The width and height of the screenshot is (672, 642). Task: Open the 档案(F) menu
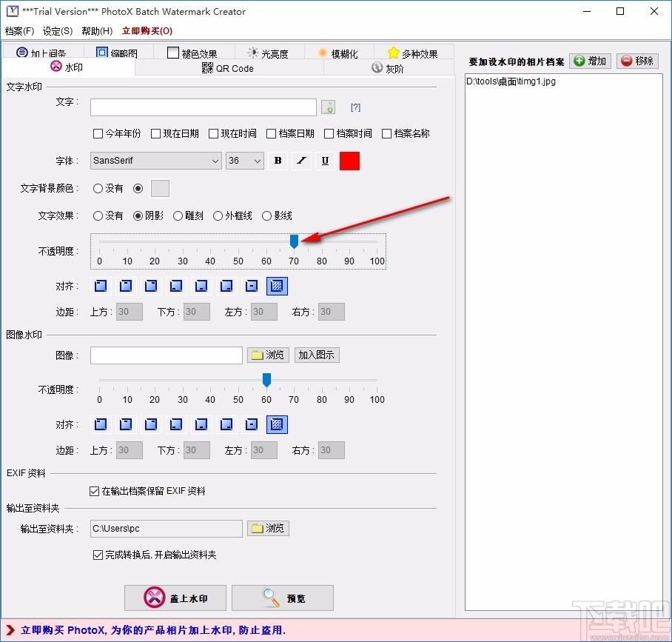click(x=20, y=31)
